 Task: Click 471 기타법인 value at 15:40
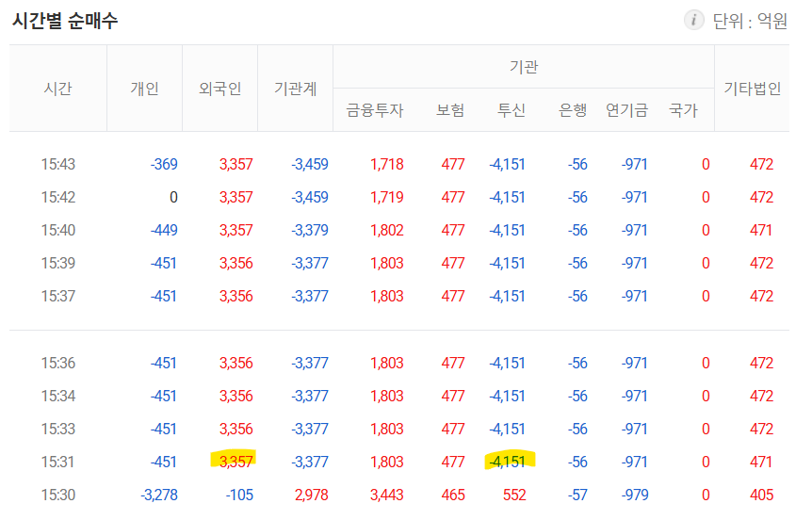coord(761,231)
